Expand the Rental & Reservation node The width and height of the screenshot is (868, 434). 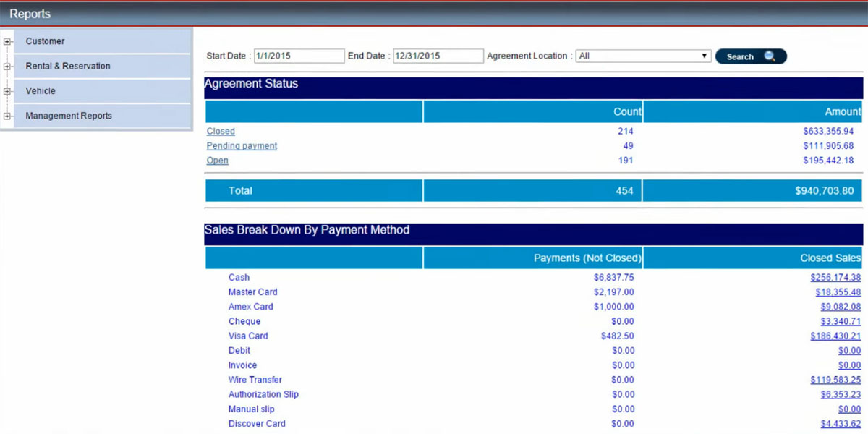click(x=7, y=67)
